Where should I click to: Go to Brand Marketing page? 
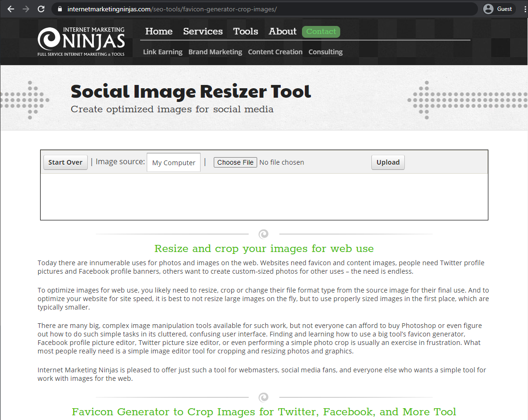point(215,52)
